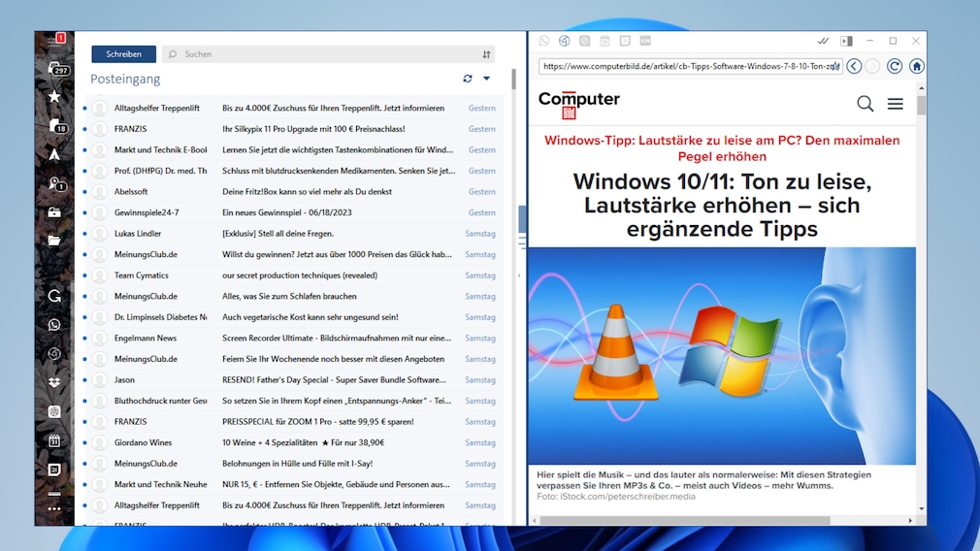The height and width of the screenshot is (551, 980).
Task: Open the starred messages in sidebar
Action: pyautogui.click(x=54, y=96)
